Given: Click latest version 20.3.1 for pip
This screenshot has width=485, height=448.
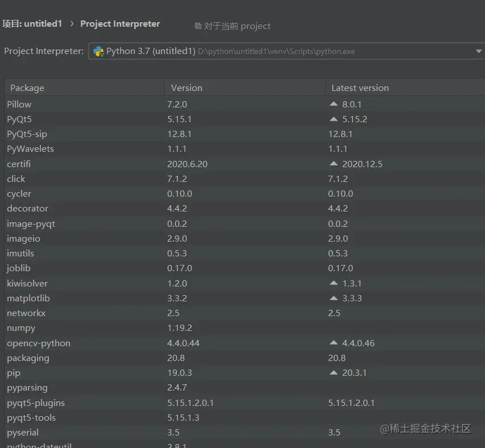Looking at the screenshot, I should click(x=354, y=372).
